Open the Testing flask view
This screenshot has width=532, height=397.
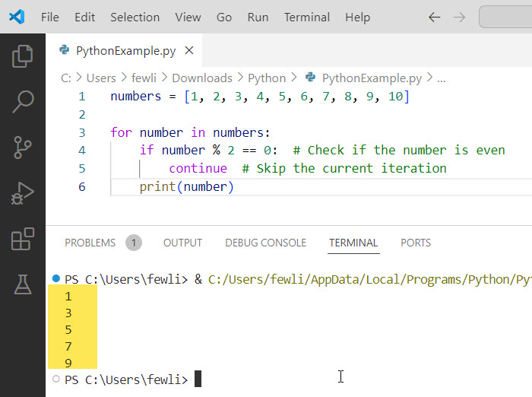(22, 284)
